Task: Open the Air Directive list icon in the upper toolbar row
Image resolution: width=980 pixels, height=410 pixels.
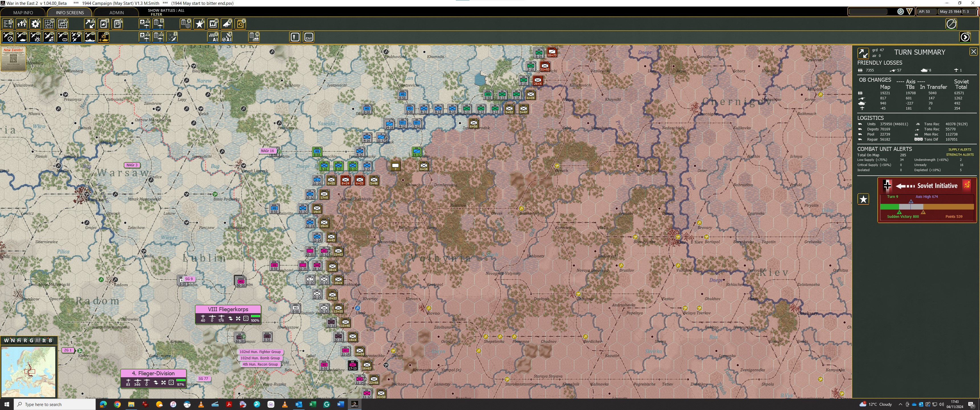Action: pos(159,24)
